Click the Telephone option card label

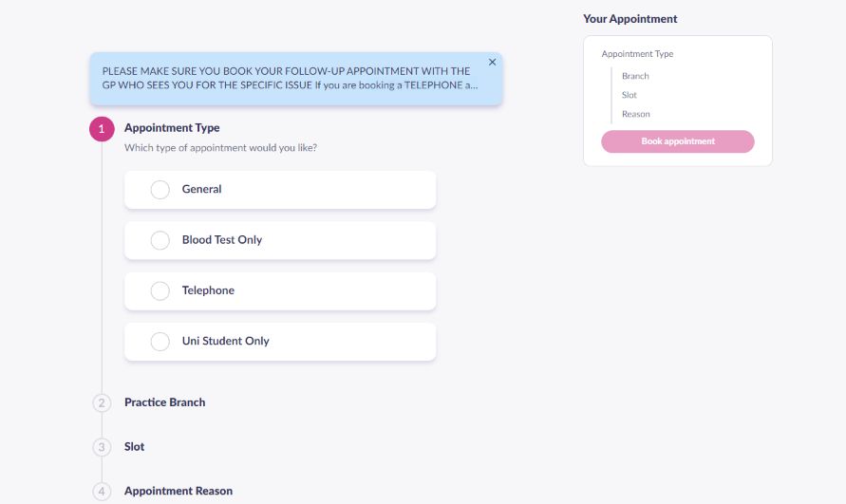pos(208,290)
